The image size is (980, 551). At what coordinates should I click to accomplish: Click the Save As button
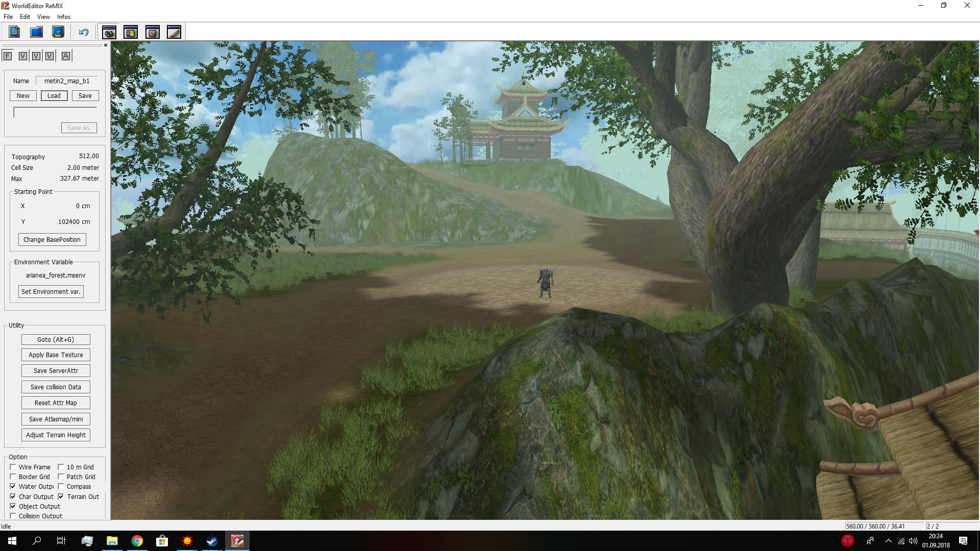79,128
